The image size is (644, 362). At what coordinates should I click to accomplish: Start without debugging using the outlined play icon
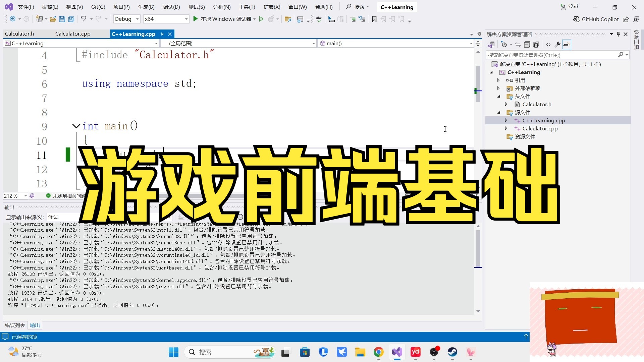click(x=261, y=19)
